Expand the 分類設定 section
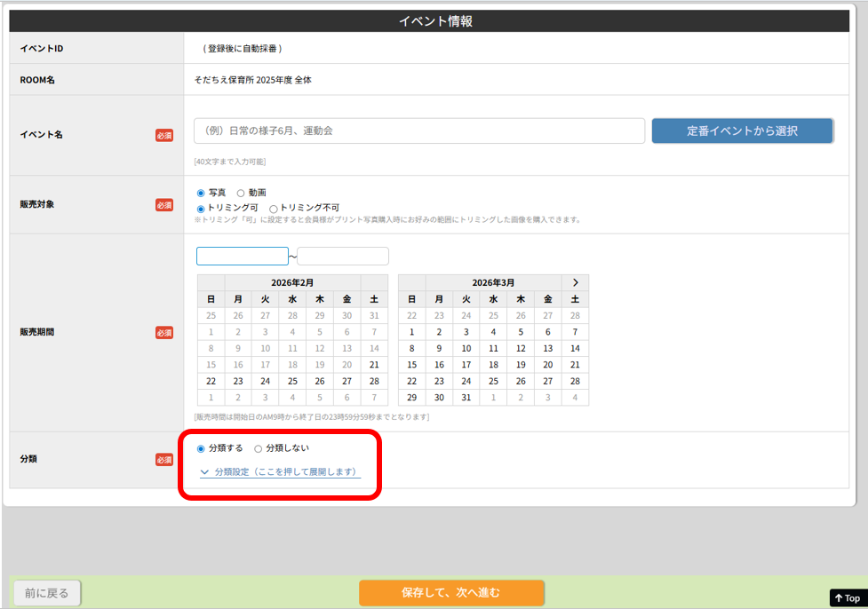The image size is (868, 609). (x=280, y=472)
